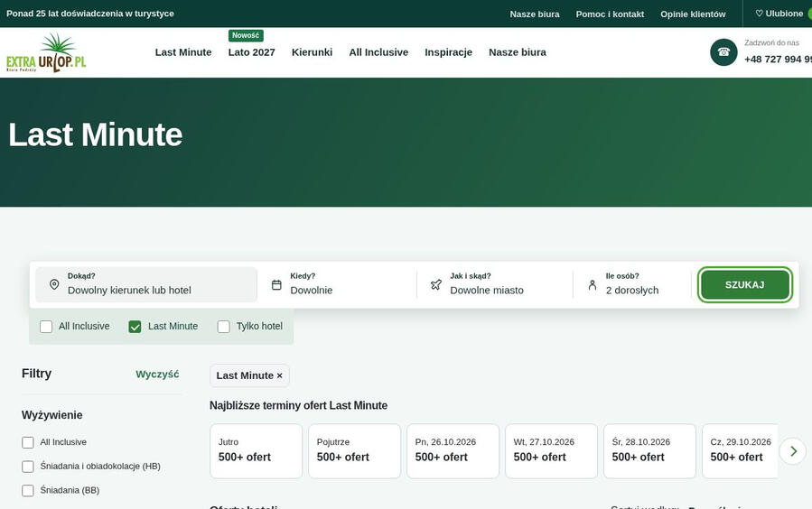Image resolution: width=812 pixels, height=509 pixels.
Task: Enable All Inclusive checkbox under search bar
Action: point(46,327)
